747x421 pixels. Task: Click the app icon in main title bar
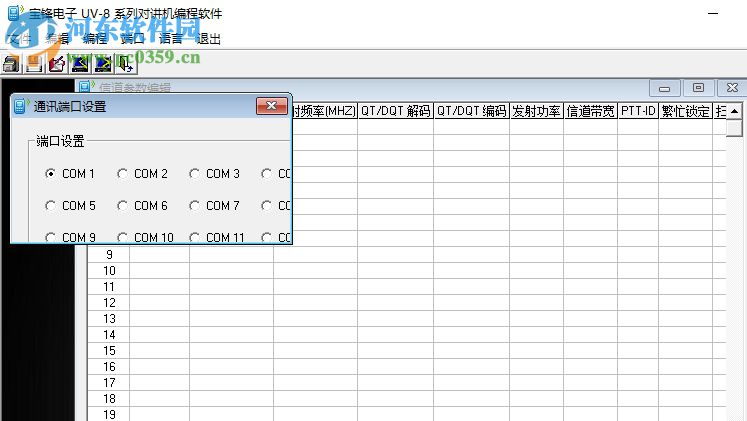[x=15, y=12]
